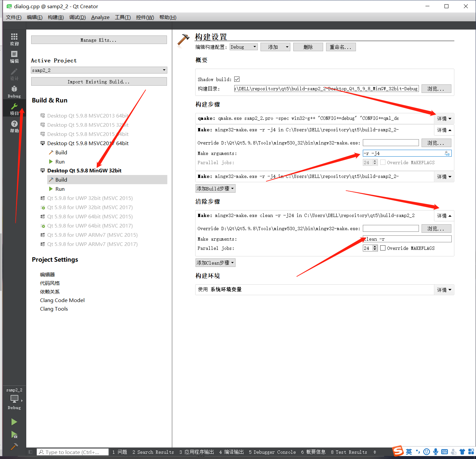The height and width of the screenshot is (459, 476).
Task: Enable Override MAKEFLAGS in clean steps
Action: click(x=383, y=248)
